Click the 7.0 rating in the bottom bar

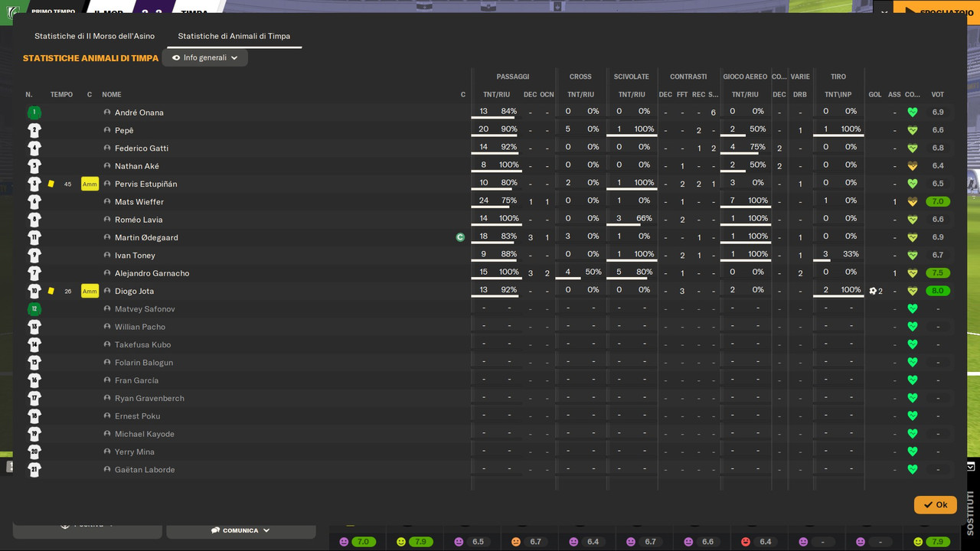pos(363,542)
